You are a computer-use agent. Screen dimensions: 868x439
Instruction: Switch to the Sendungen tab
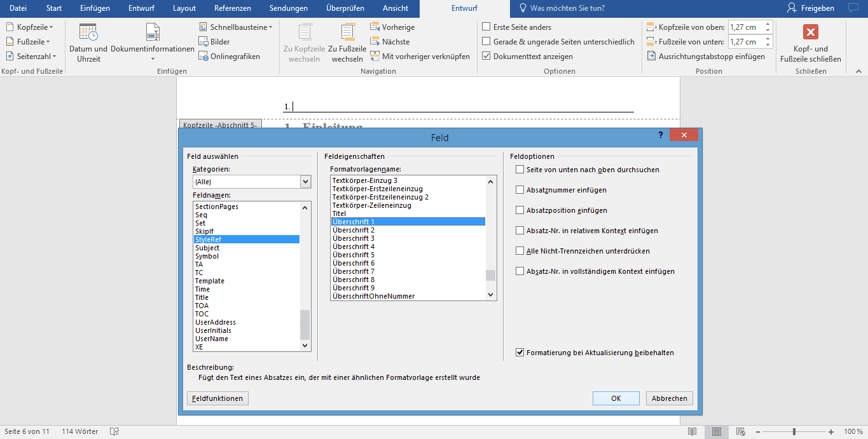pyautogui.click(x=289, y=8)
